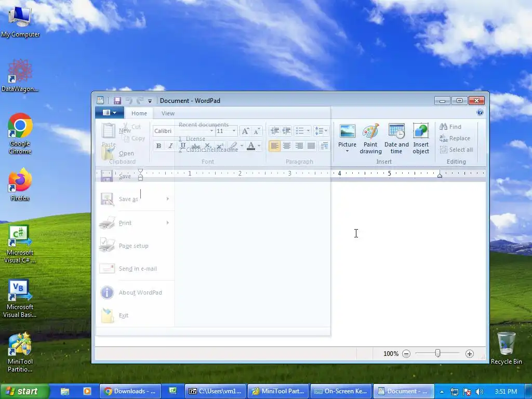Open Customize Quick Access Toolbar dropdown
This screenshot has width=532, height=399.
150,101
